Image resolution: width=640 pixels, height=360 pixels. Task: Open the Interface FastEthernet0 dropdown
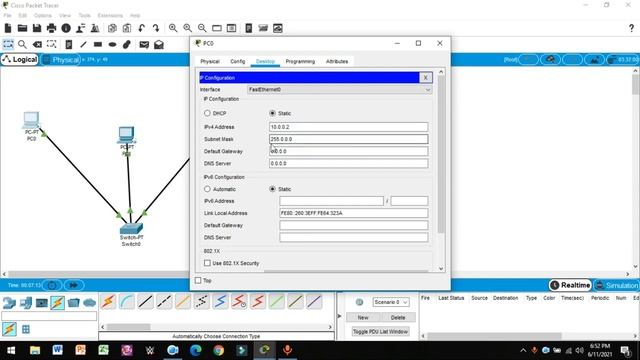coord(339,89)
